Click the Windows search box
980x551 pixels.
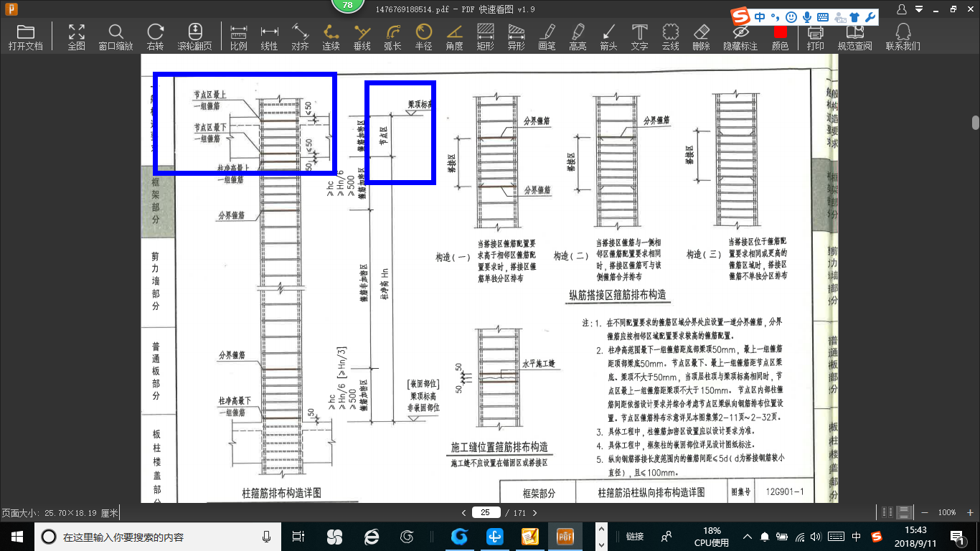click(157, 536)
